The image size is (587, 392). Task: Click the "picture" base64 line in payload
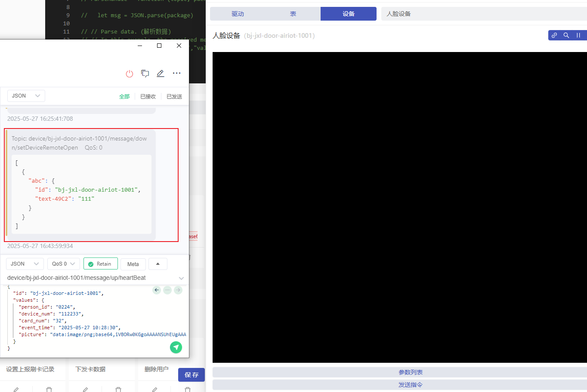[x=102, y=334]
